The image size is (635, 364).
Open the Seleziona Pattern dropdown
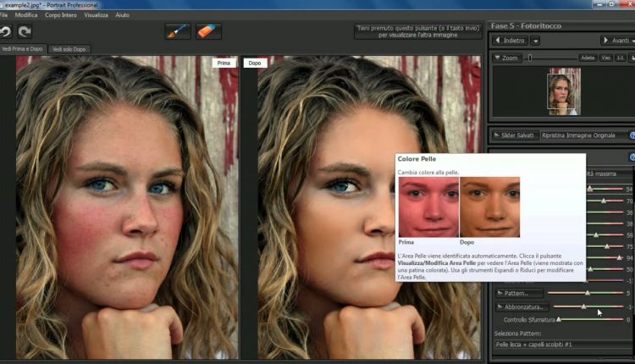[564, 345]
